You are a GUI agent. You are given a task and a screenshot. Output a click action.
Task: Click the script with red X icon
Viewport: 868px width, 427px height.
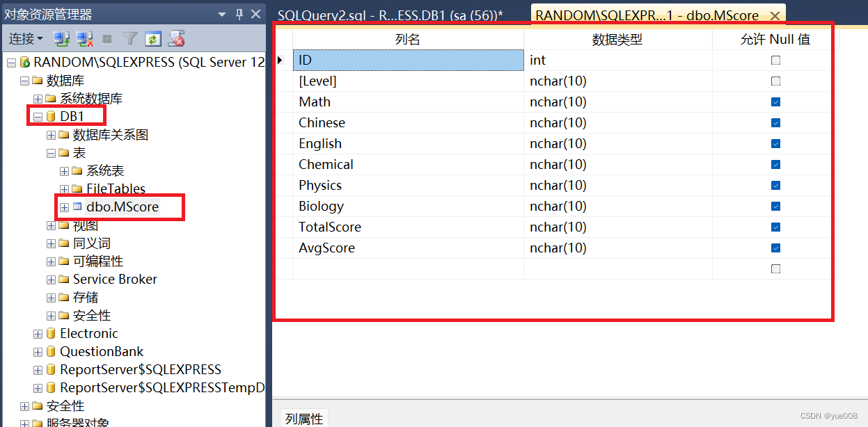[177, 38]
